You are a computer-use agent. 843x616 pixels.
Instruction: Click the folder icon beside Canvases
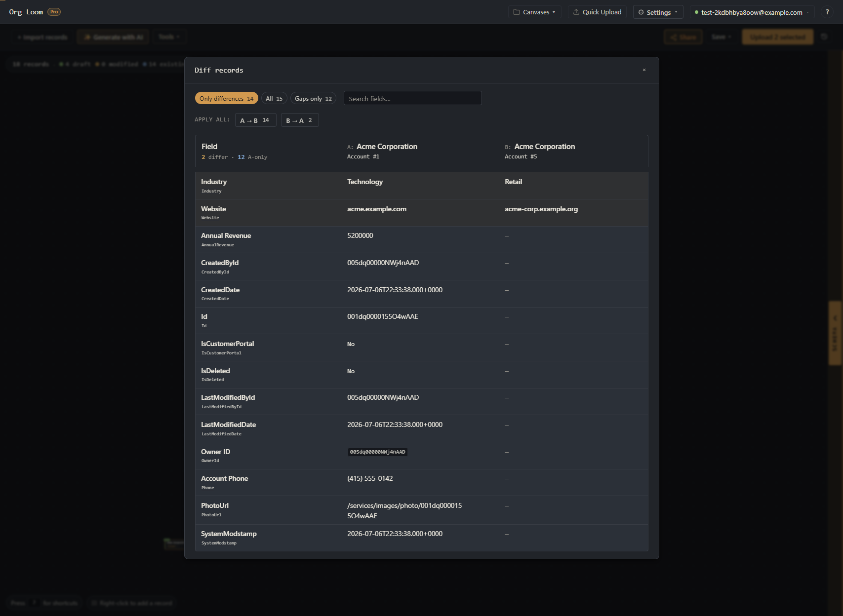pos(517,12)
